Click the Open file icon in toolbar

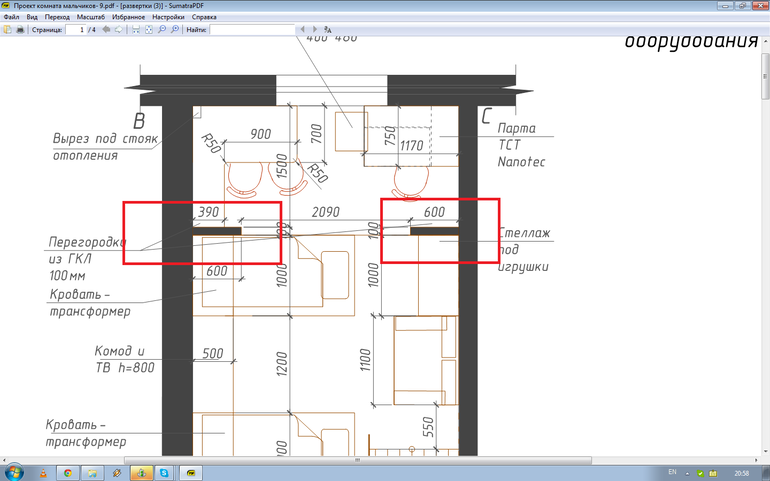(x=7, y=30)
